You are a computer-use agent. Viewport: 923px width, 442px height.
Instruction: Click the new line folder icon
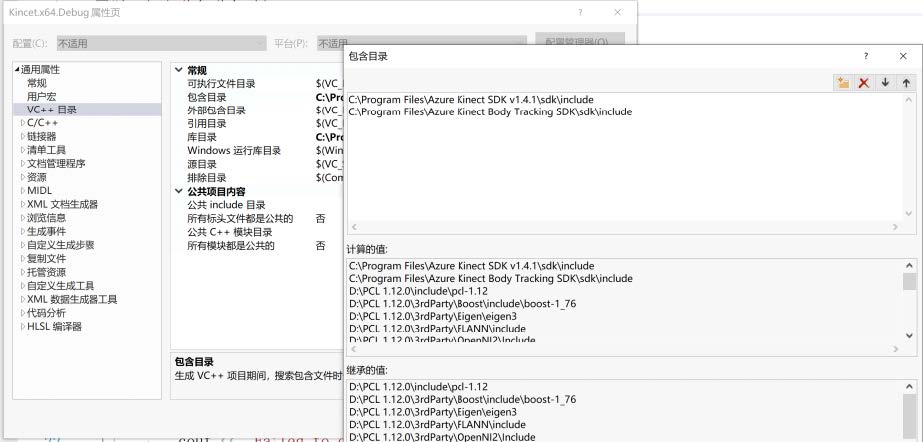(844, 83)
